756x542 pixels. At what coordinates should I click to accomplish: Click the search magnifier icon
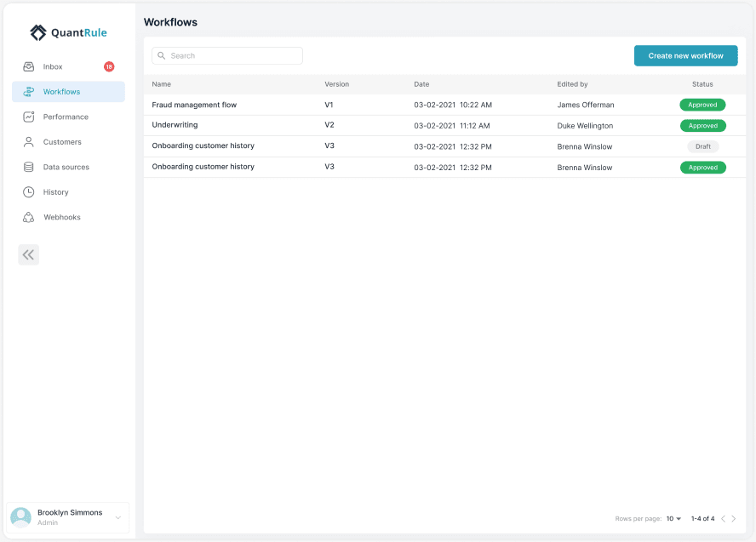pyautogui.click(x=162, y=55)
